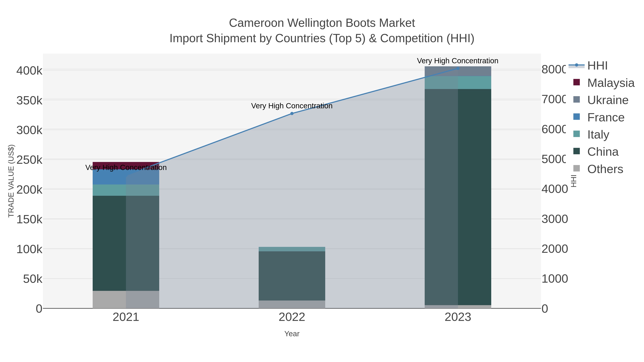The height and width of the screenshot is (362, 644).
Task: Select the 2022 HHI data point
Action: pyautogui.click(x=292, y=113)
